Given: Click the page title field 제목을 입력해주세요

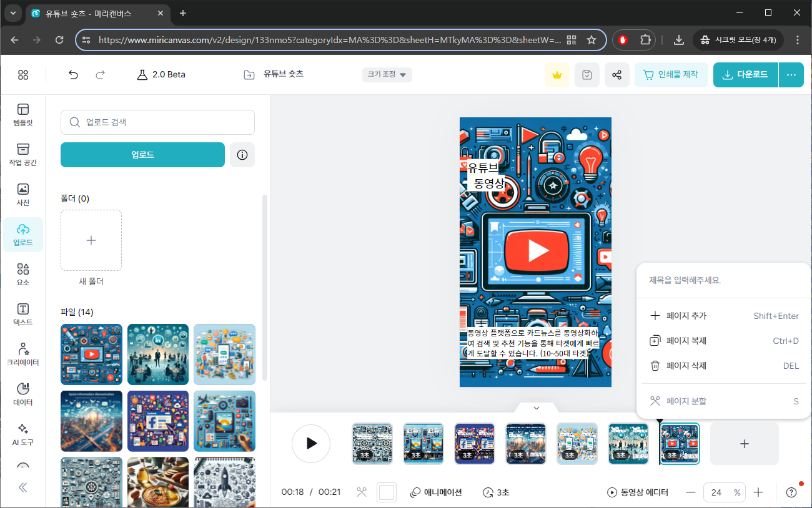Looking at the screenshot, I should (723, 281).
